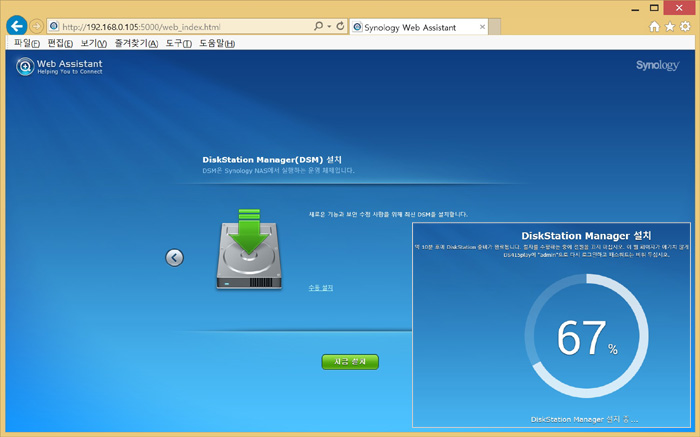700x437 pixels.
Task: Refresh the page with the reload icon
Action: pos(340,26)
